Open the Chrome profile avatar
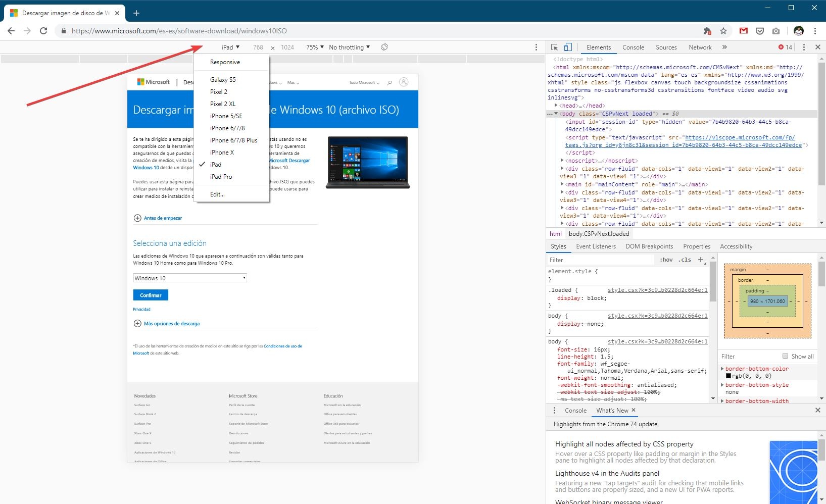Image resolution: width=826 pixels, height=504 pixels. [798, 31]
